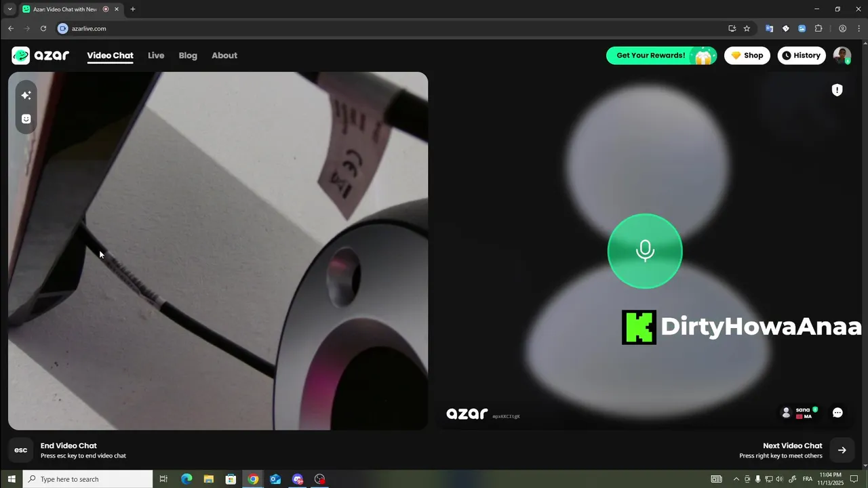The image size is (868, 488).
Task: Open the smiley face filter tool
Action: [x=26, y=119]
